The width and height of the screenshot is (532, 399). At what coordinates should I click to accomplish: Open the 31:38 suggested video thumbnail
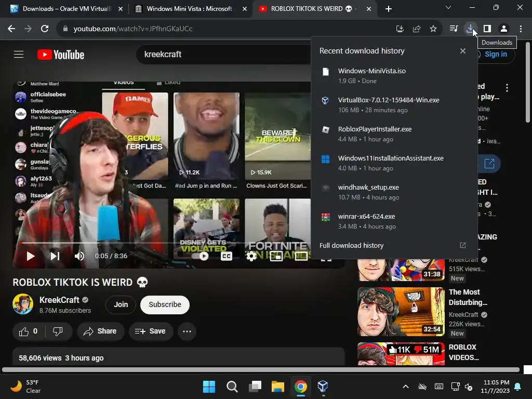(x=401, y=270)
